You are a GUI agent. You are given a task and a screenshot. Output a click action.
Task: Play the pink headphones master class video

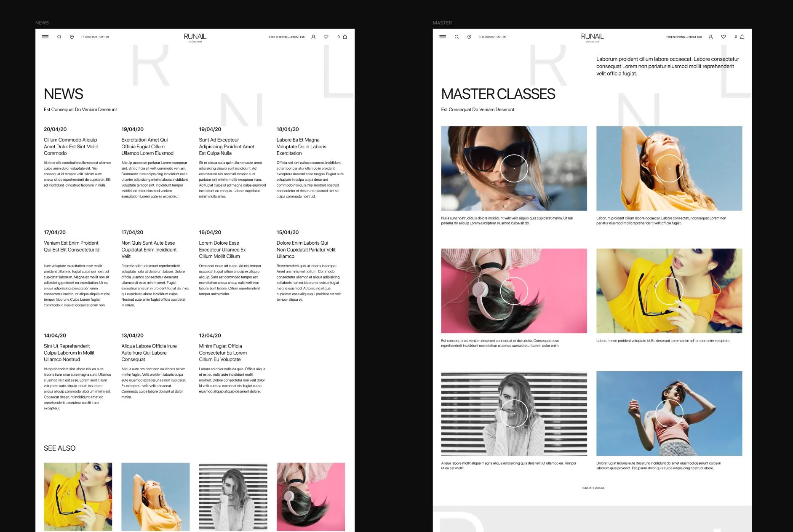(514, 291)
